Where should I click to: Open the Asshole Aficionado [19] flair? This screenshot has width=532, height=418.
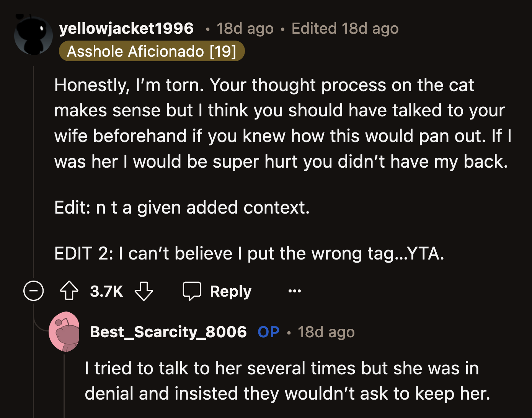(152, 51)
